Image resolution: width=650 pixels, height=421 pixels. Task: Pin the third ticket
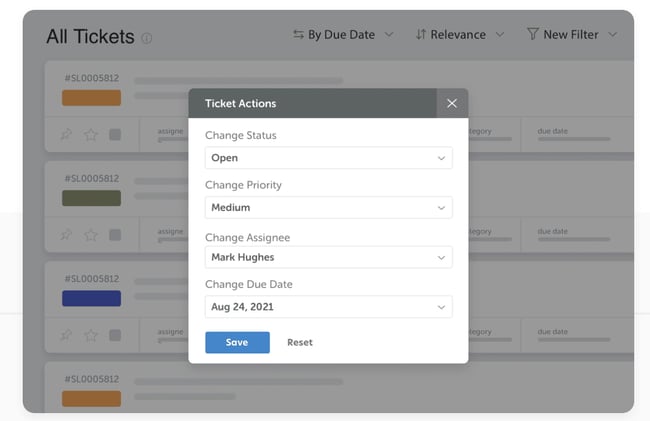[x=66, y=335]
